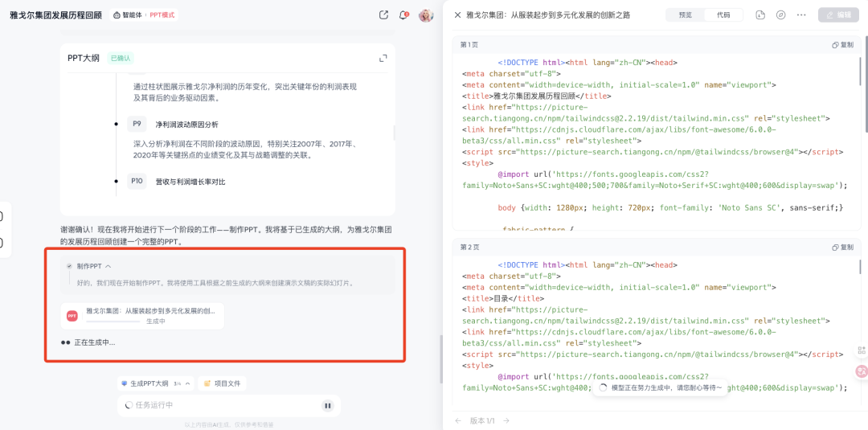The height and width of the screenshot is (430, 868).
Task: Click the 制作PPT check icon
Action: point(69,266)
